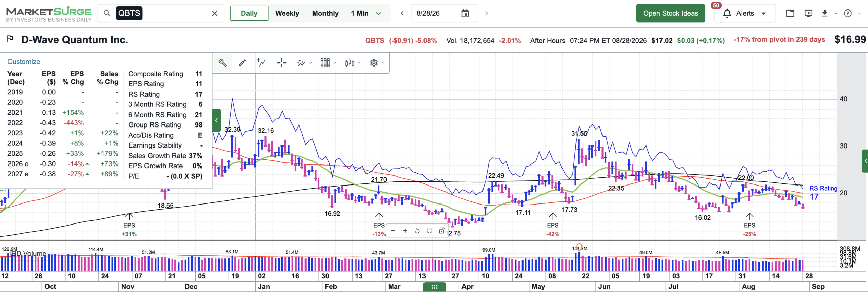Click the Open Stock Ideas button
The height and width of the screenshot is (292, 868).
(670, 13)
